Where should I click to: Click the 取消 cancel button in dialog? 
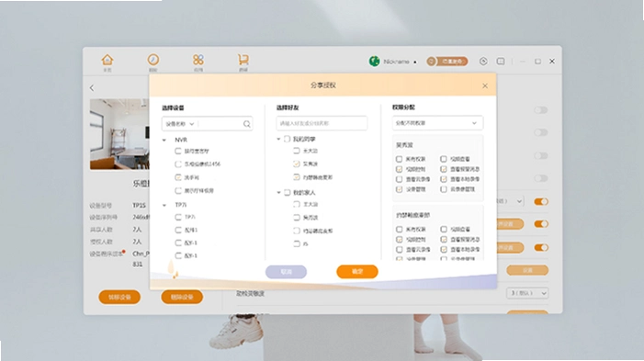[286, 272]
